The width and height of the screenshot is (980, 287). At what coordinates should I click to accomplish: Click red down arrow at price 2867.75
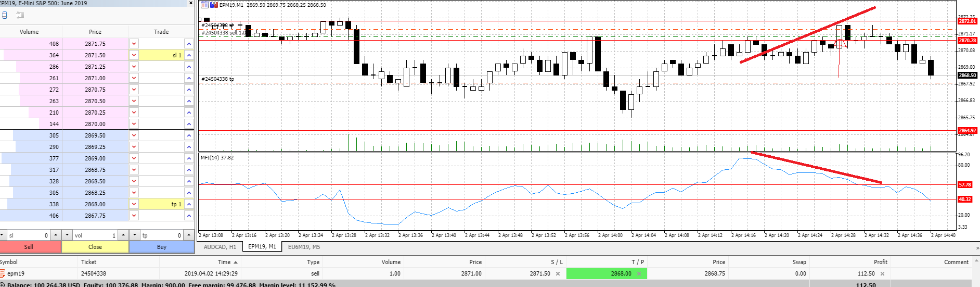coord(134,216)
